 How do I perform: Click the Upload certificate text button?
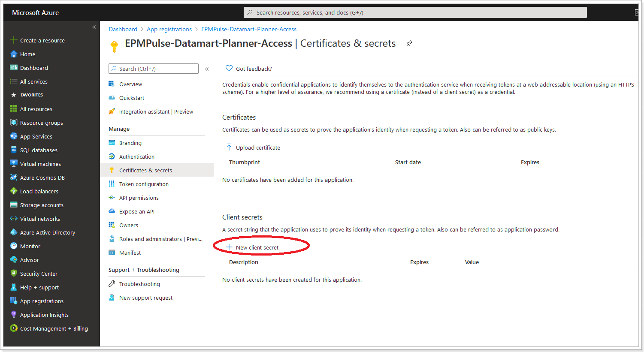258,147
